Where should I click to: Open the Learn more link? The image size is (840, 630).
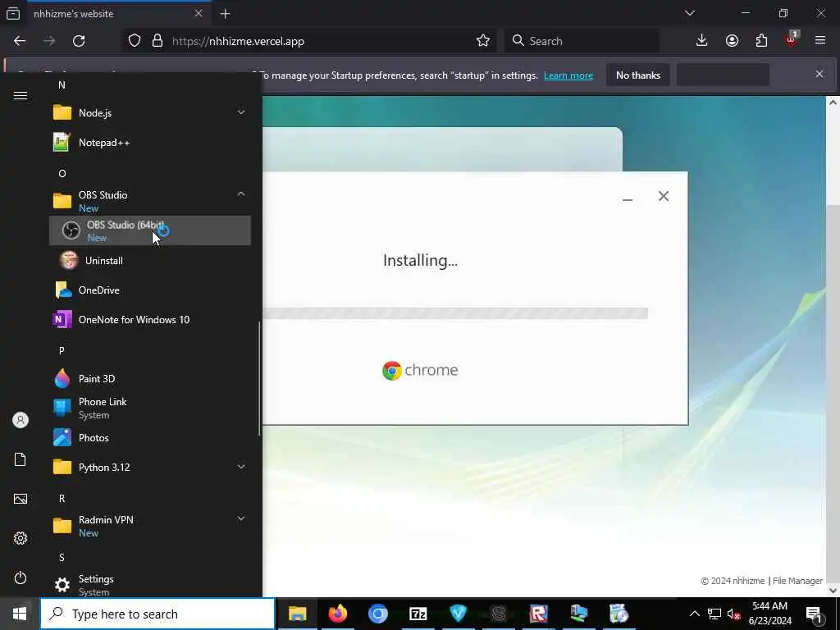pos(568,75)
